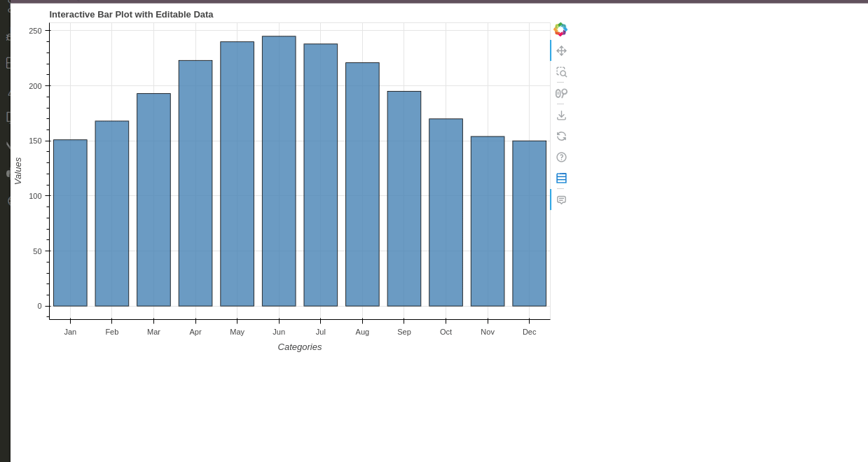Click the May bar

(237, 174)
